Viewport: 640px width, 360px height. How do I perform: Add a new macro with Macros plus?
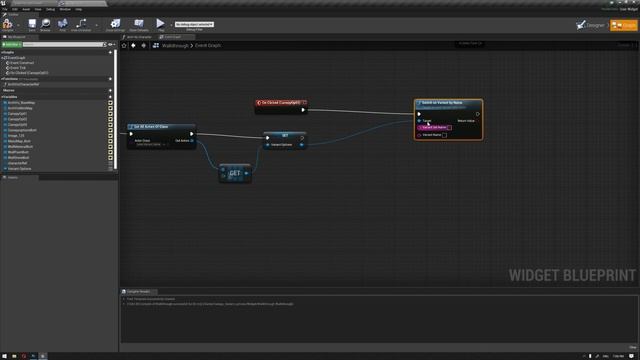point(110,91)
